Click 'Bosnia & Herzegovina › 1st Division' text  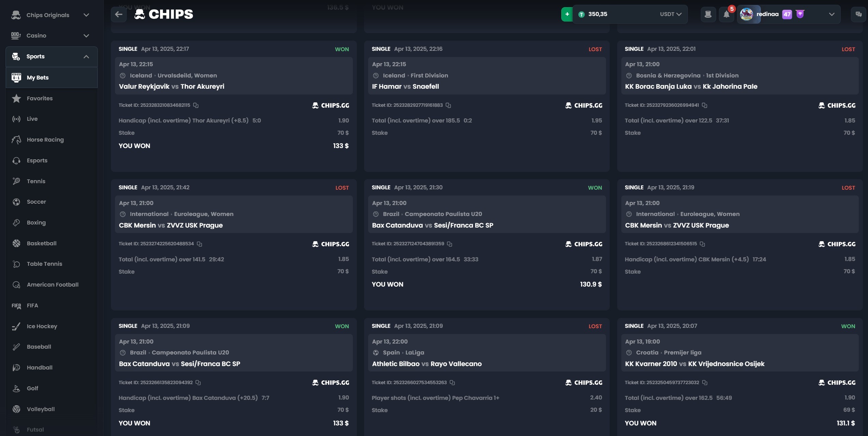(687, 75)
